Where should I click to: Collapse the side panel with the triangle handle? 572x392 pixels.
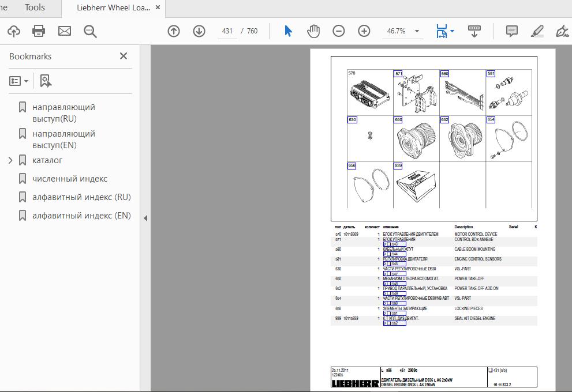[x=145, y=218]
